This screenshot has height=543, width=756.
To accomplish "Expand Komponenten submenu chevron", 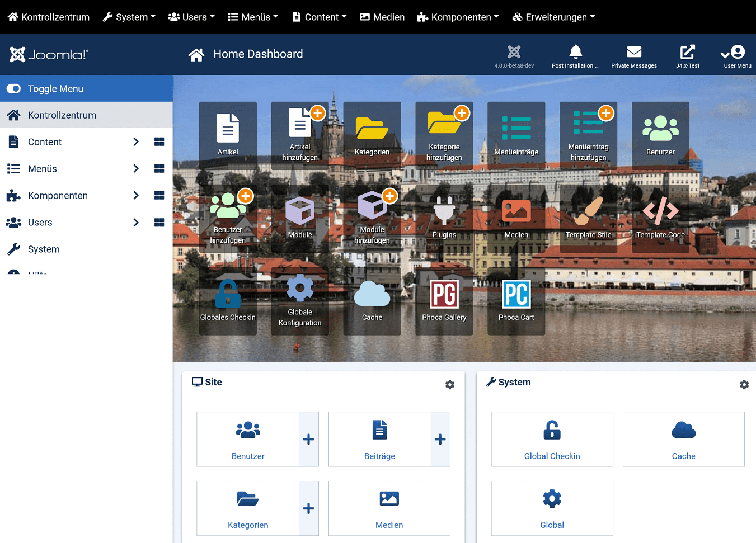I will [x=135, y=196].
